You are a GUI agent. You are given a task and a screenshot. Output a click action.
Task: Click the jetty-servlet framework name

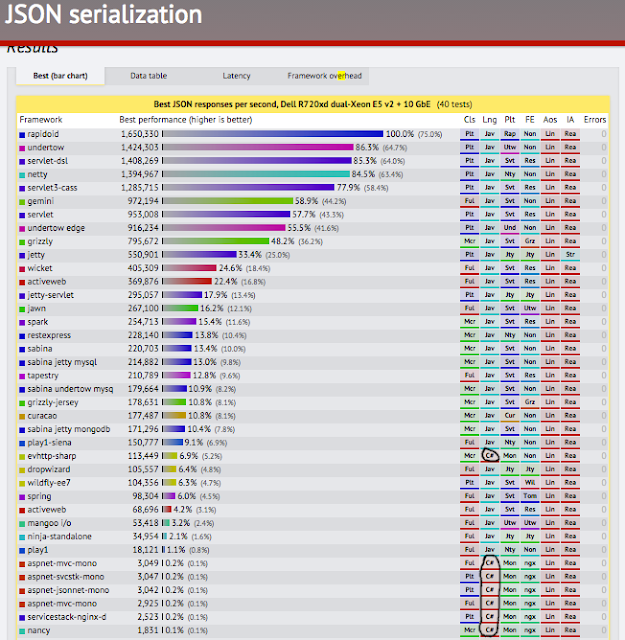click(51, 295)
